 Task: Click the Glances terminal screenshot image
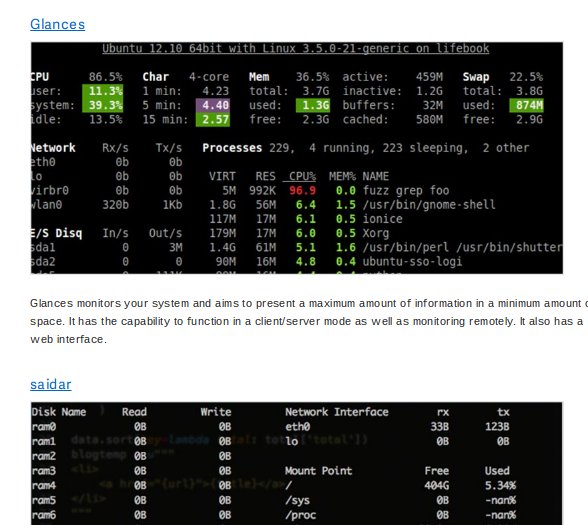pyautogui.click(x=297, y=158)
